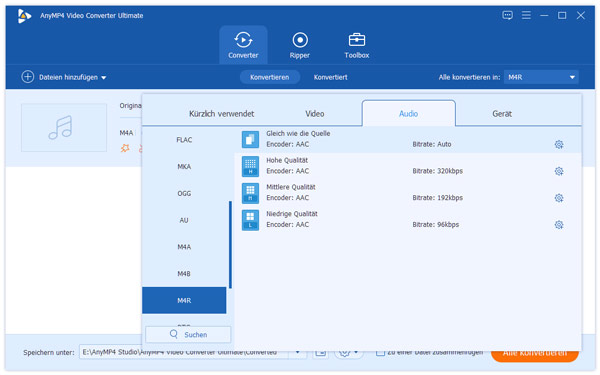Open the Ripper module
Image resolution: width=600 pixels, height=375 pixels.
(x=300, y=45)
